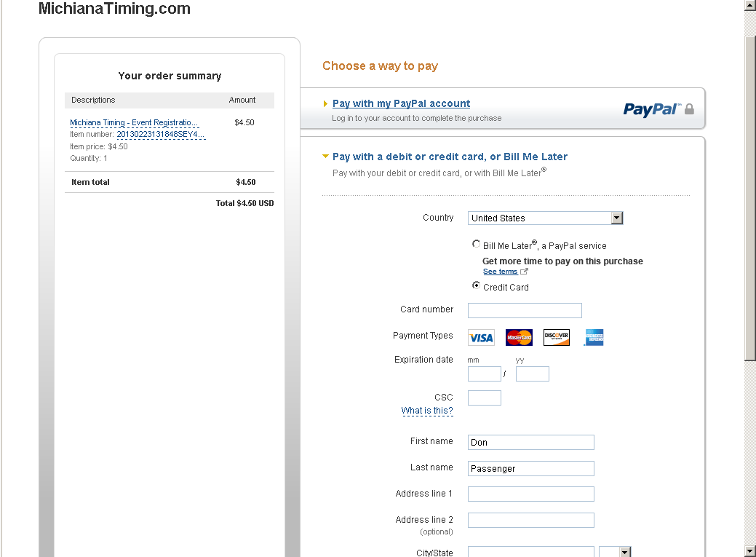Click the What is this? link under CSC

(x=427, y=411)
